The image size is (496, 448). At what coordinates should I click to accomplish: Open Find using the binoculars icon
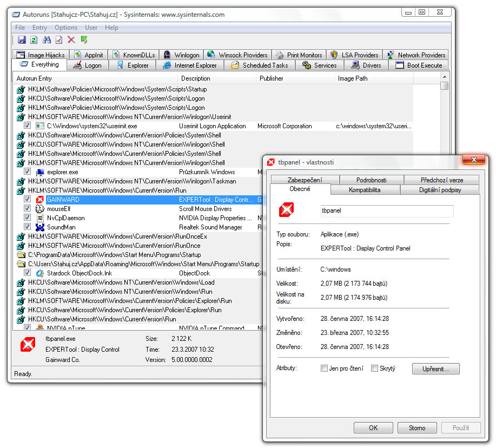coord(47,40)
